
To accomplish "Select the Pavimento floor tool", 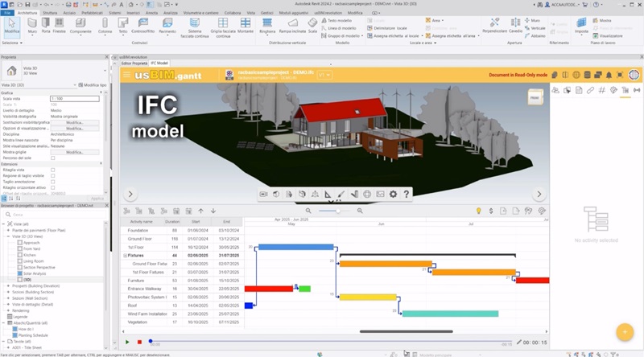I will 167,26.
